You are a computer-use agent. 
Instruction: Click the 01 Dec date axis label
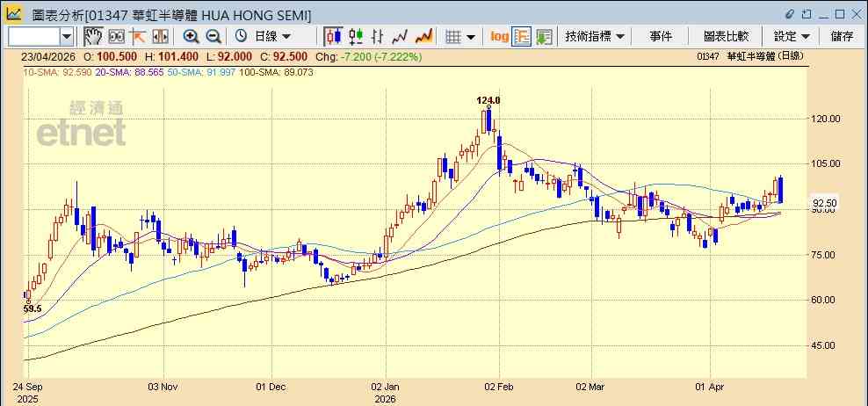click(271, 386)
